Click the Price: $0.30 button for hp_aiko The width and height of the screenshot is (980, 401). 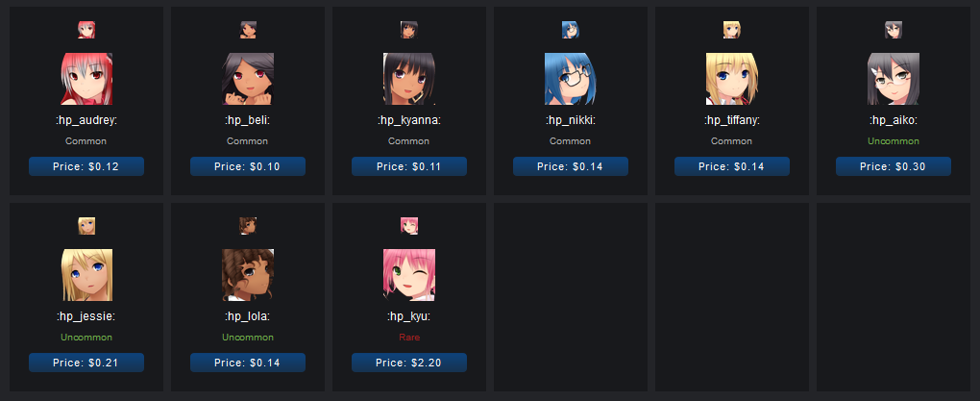point(894,166)
